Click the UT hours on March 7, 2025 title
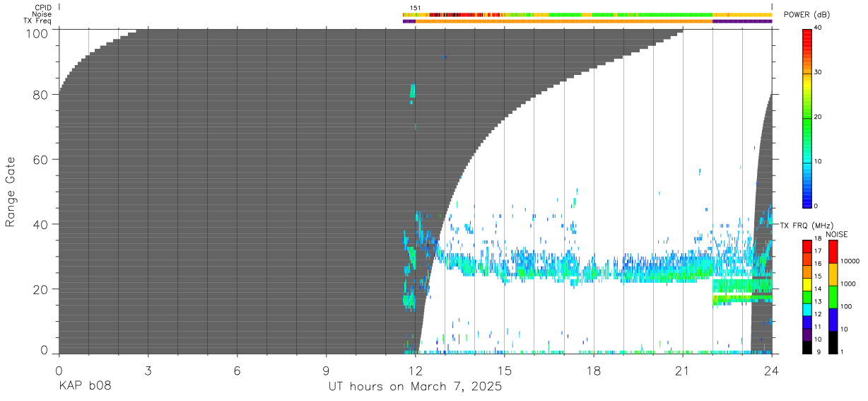Image resolution: width=868 pixels, height=401 pixels. pos(415,387)
